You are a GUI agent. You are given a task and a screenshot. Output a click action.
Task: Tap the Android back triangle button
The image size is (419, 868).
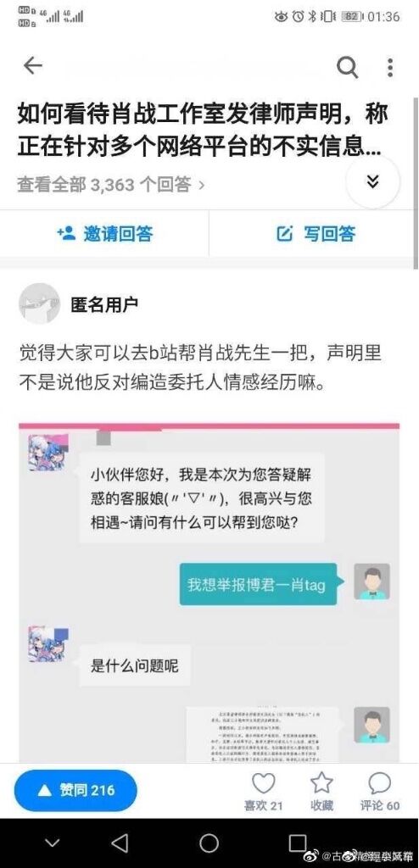click(x=120, y=843)
